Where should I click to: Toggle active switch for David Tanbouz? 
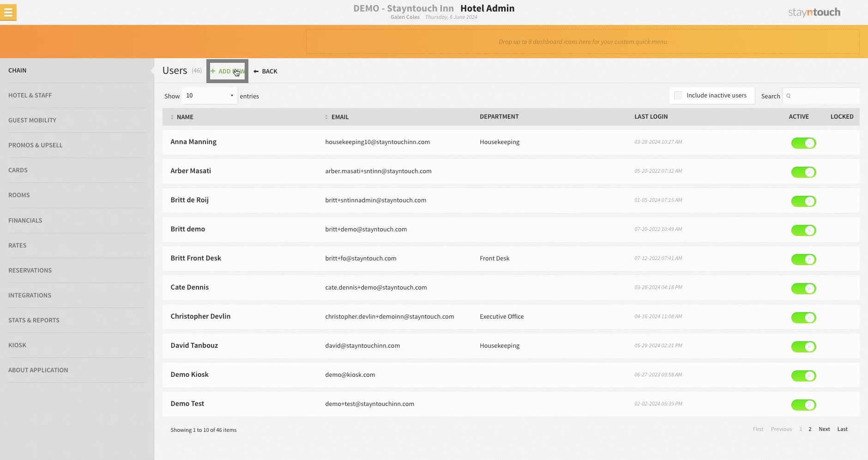(803, 347)
